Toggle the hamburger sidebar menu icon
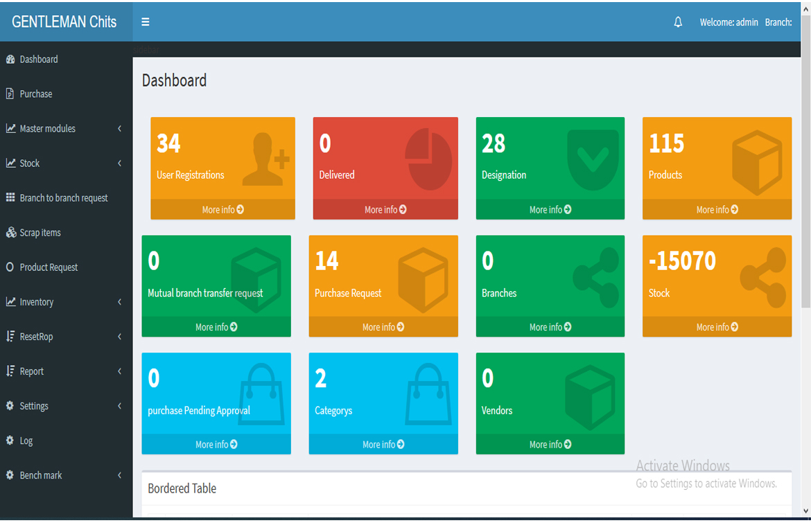811x532 pixels. 146,22
